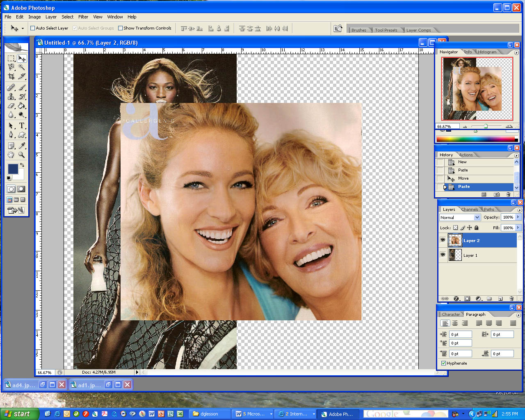This screenshot has height=420, width=525.
Task: Select the Eraser tool
Action: click(11, 106)
